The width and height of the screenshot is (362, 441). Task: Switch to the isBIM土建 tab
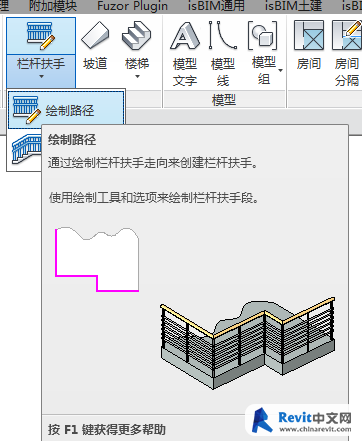pyautogui.click(x=294, y=6)
